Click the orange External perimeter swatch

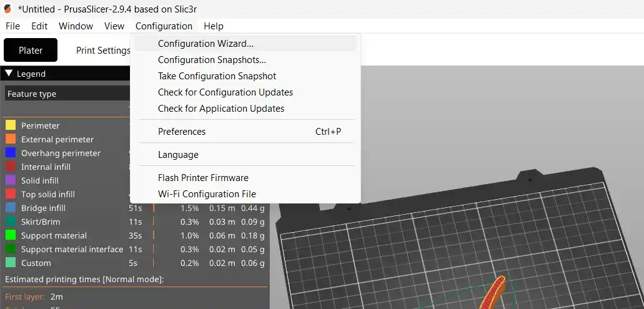[11, 139]
